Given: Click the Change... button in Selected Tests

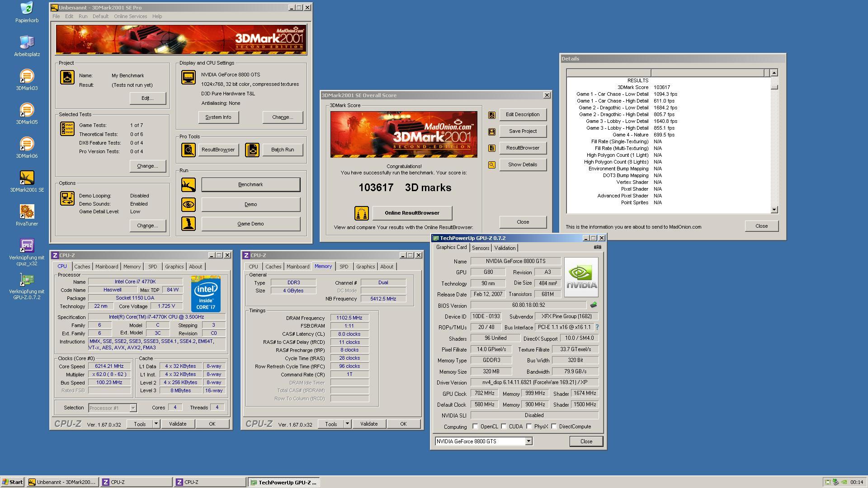Looking at the screenshot, I should 148,166.
